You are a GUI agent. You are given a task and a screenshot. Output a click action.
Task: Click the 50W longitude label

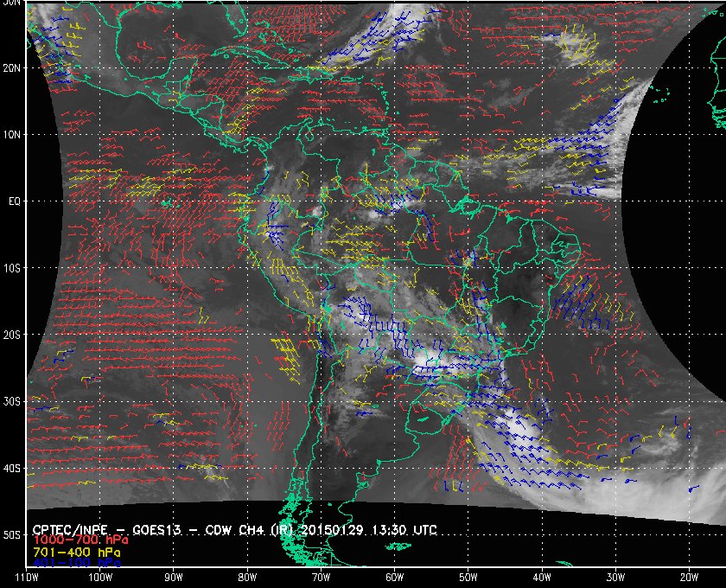468,577
